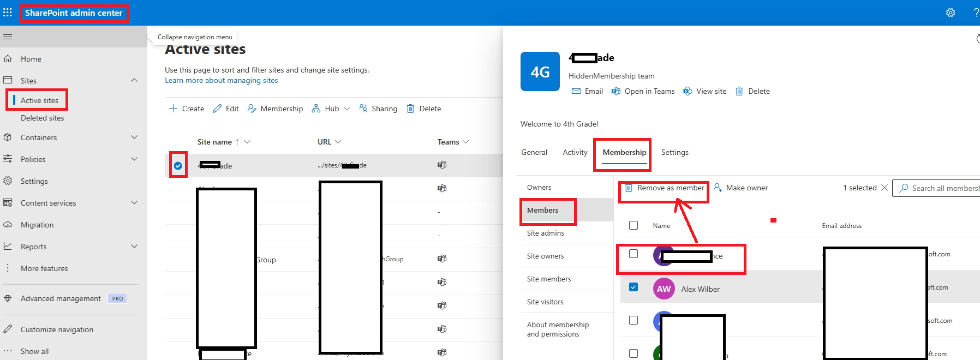Viewport: 980px width, 360px height.
Task: Click the Membership people icon in toolbar
Action: [x=252, y=109]
